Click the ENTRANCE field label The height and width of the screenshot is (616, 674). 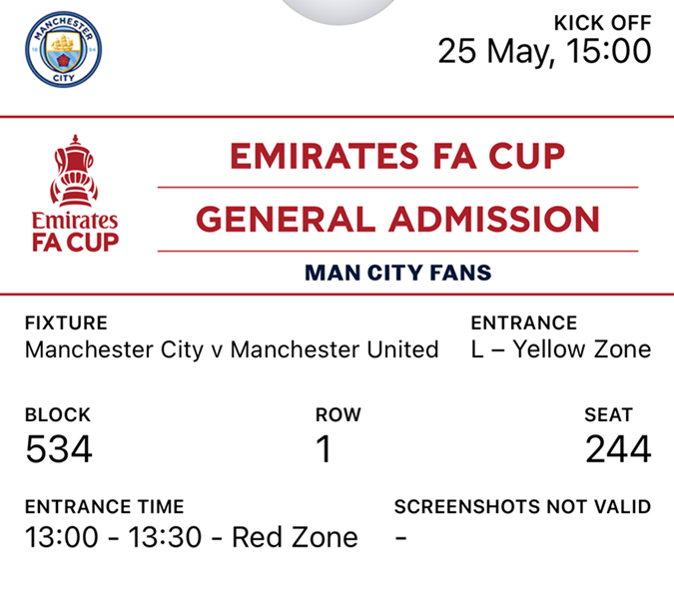(x=524, y=323)
